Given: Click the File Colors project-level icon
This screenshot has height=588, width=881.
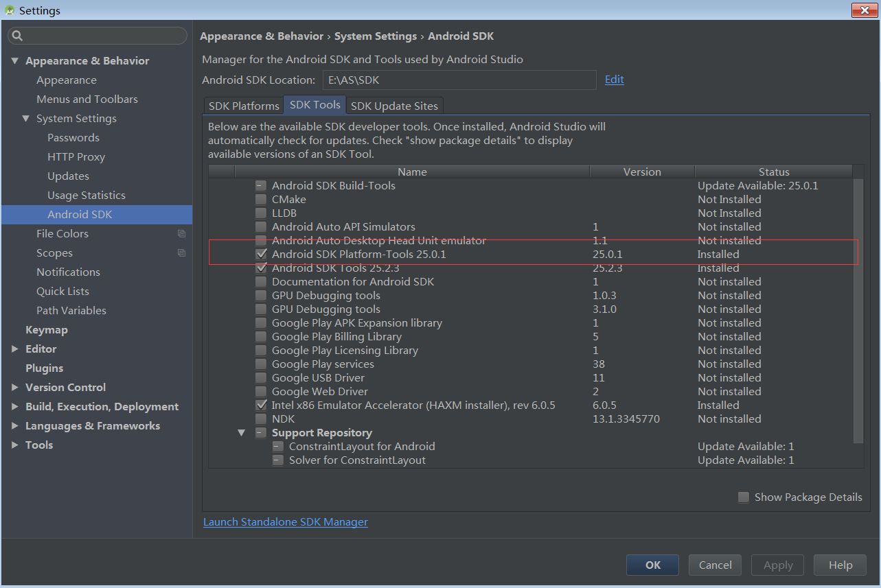Looking at the screenshot, I should tap(181, 234).
